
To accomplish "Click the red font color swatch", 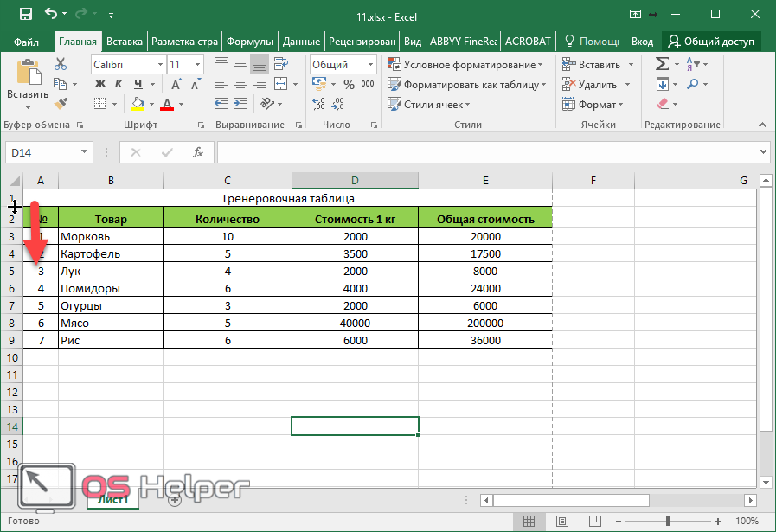I will pos(166,105).
